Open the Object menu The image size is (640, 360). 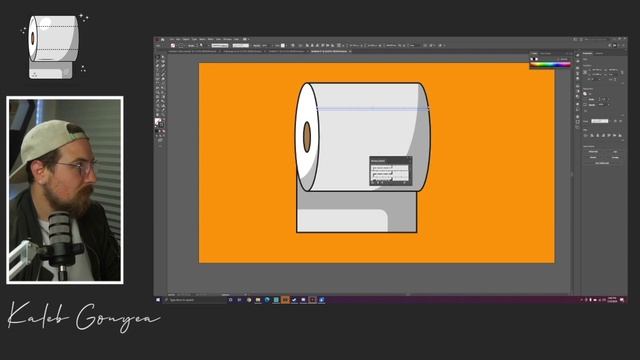click(186, 40)
